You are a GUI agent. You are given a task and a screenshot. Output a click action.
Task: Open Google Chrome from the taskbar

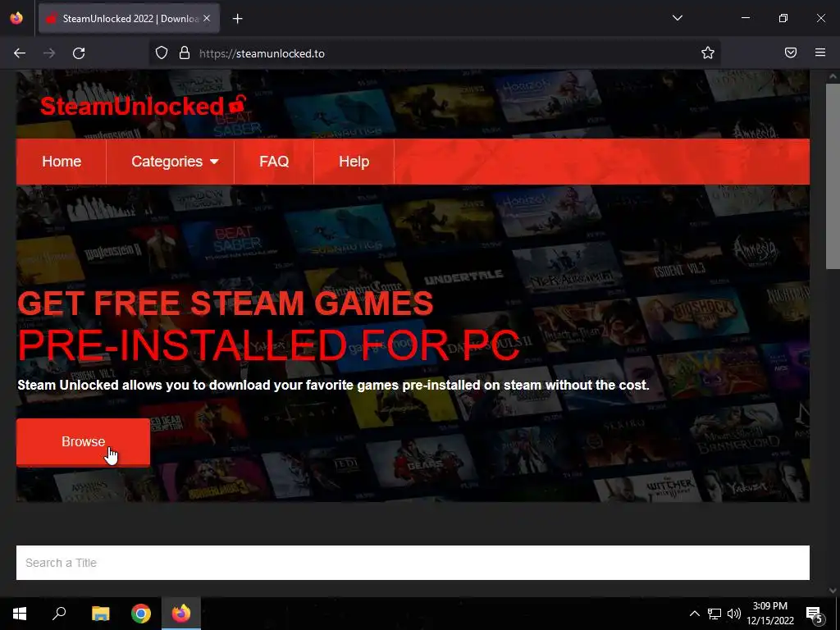coord(141,614)
